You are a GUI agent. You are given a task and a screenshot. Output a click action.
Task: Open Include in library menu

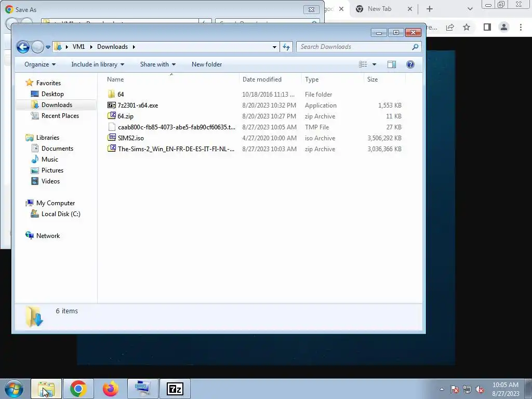[x=98, y=64]
